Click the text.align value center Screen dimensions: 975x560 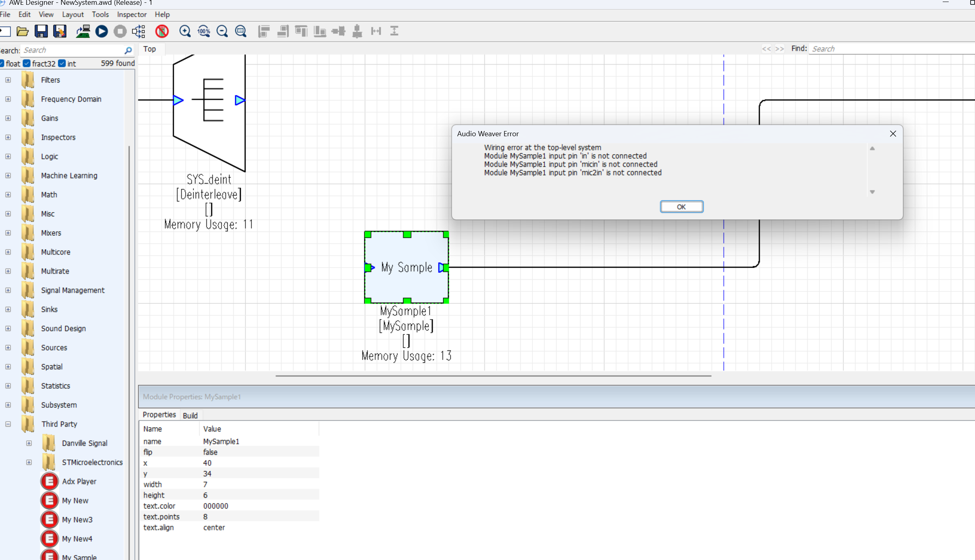[x=214, y=527]
